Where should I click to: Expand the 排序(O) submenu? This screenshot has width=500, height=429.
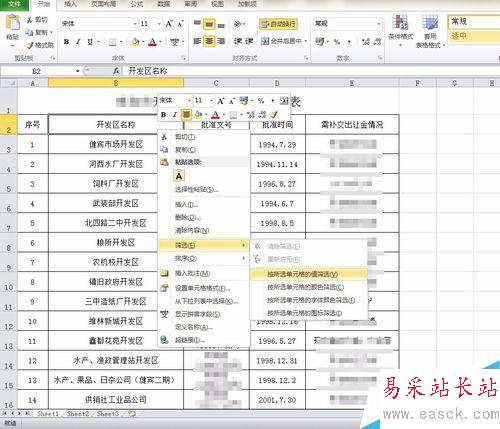[204, 258]
